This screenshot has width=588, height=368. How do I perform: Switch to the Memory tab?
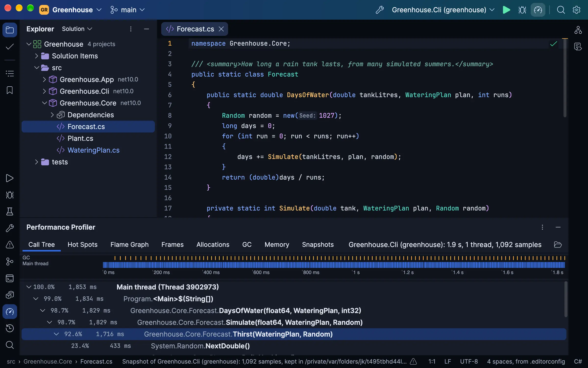pyautogui.click(x=277, y=245)
